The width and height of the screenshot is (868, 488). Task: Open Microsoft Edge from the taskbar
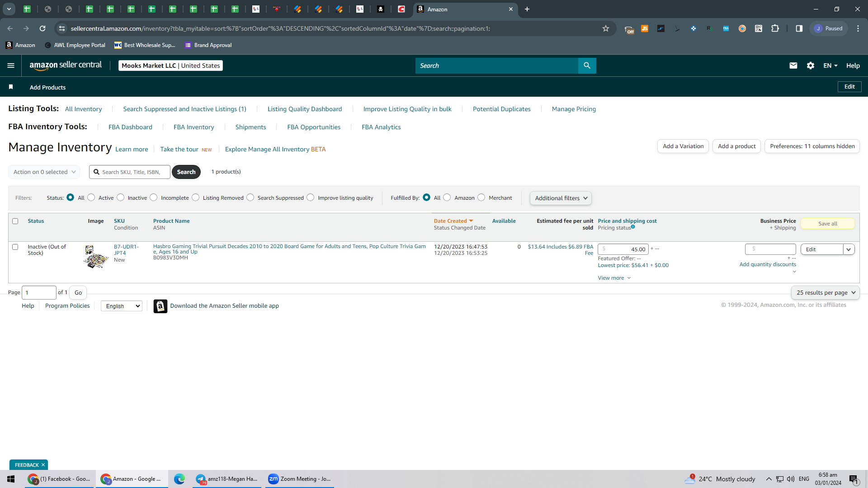179,479
